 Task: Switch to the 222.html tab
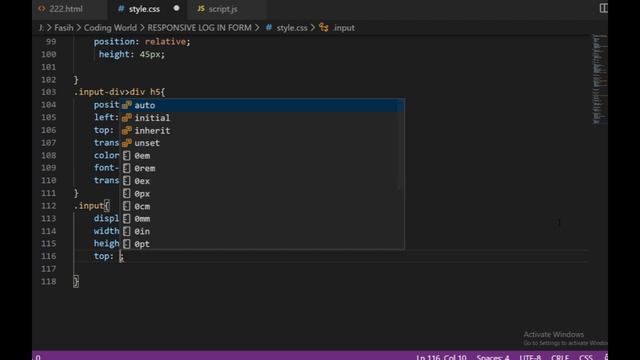click(65, 9)
